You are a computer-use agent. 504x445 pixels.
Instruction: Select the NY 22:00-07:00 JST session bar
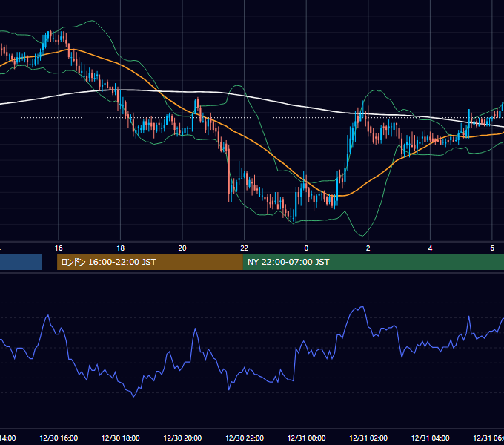[x=373, y=262]
